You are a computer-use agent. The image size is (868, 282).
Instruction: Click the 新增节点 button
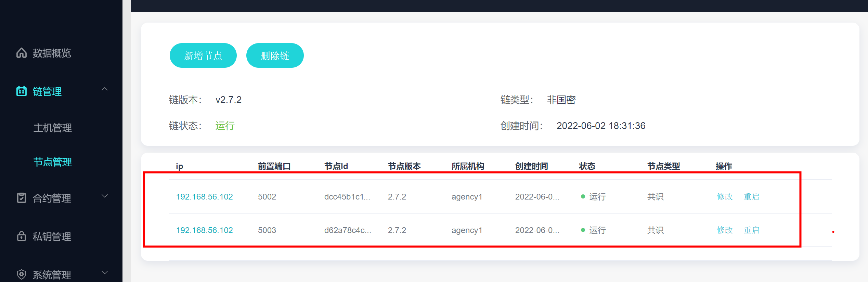pyautogui.click(x=203, y=55)
